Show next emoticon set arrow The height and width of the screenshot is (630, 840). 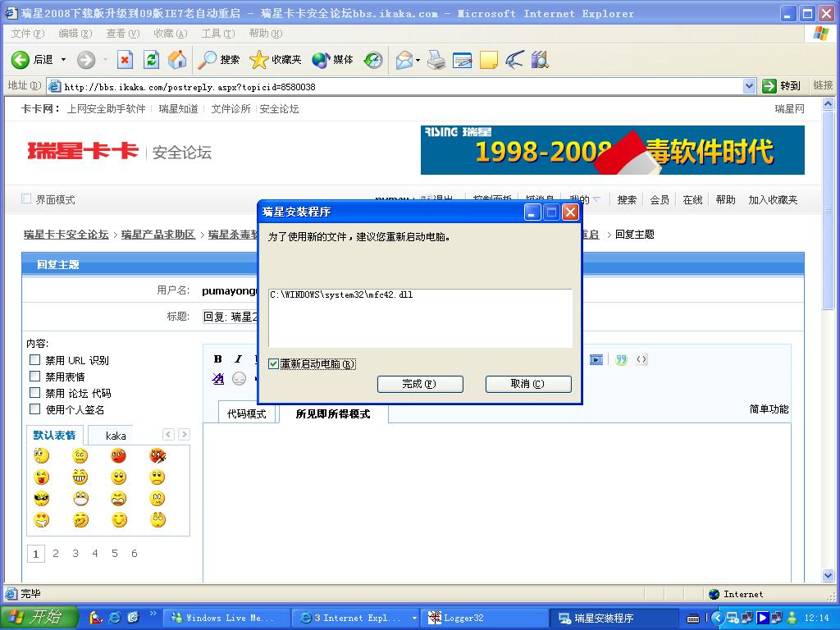pyautogui.click(x=184, y=434)
